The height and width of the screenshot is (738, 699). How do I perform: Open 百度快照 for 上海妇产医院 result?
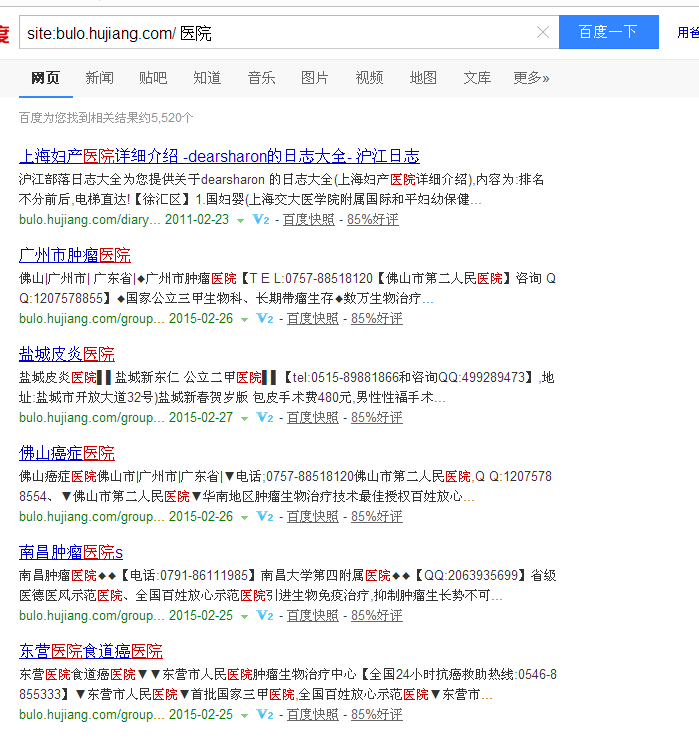(309, 220)
